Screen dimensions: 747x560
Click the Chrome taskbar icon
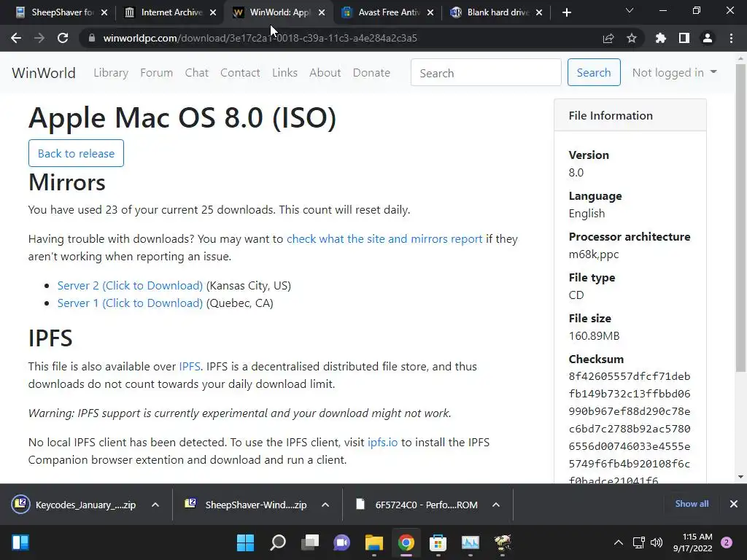406,542
